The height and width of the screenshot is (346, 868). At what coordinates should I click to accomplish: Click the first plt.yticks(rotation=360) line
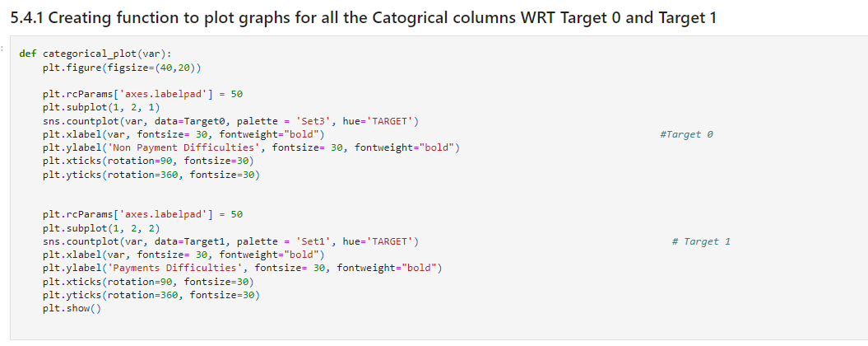click(x=151, y=175)
